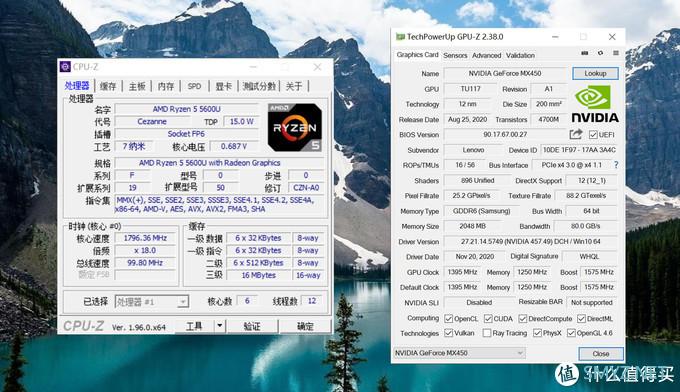The image size is (680, 392).
Task: Click Socket FP6 value
Action: click(186, 134)
